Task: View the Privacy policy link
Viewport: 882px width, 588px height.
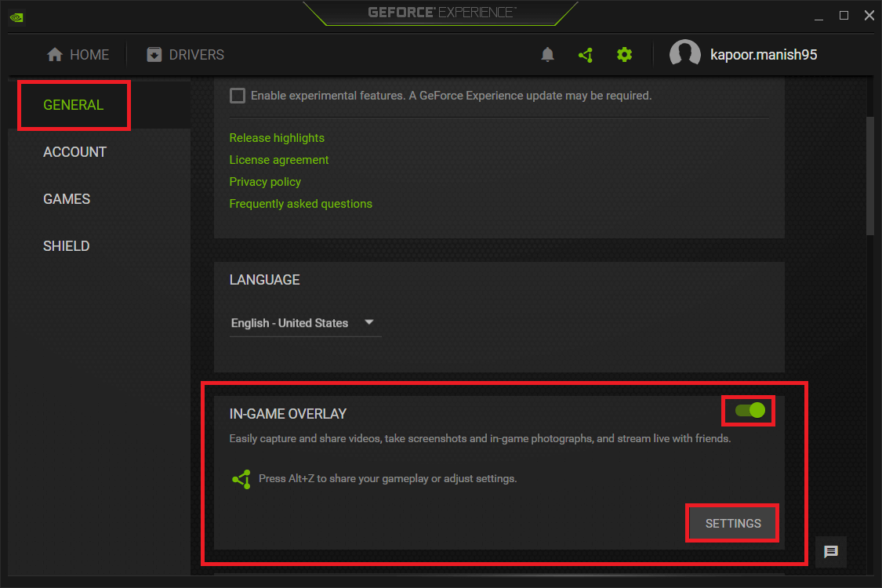Action: 265,182
